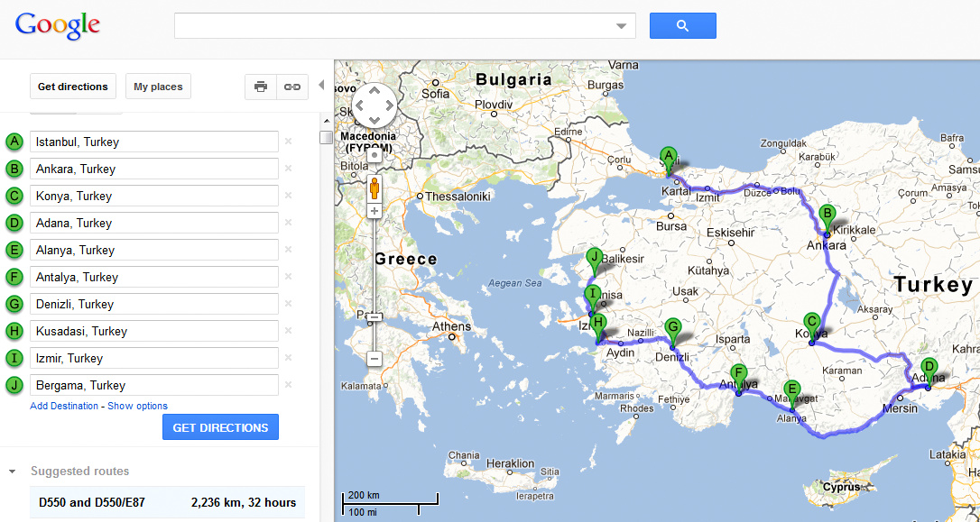The height and width of the screenshot is (522, 980).
Task: Collapse the Suggested routes section
Action: click(x=12, y=472)
